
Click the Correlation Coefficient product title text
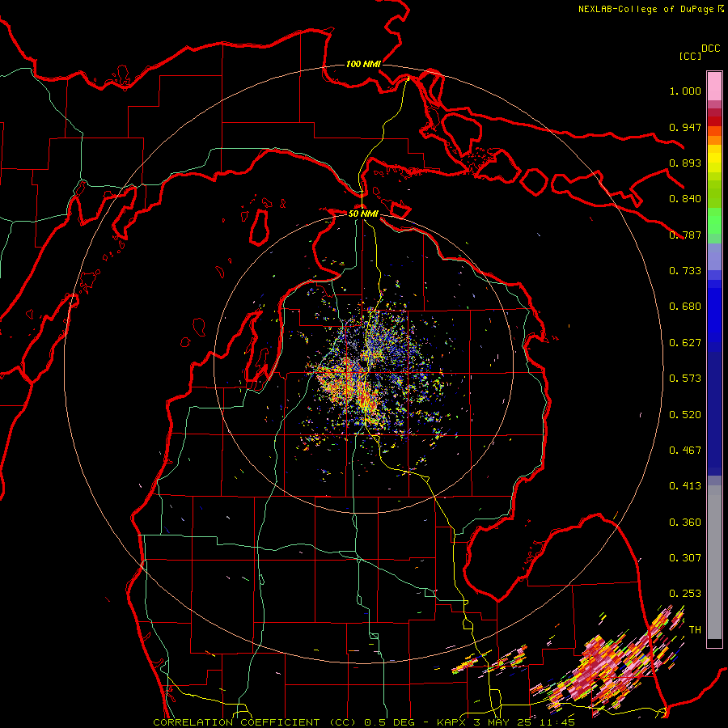click(364, 722)
